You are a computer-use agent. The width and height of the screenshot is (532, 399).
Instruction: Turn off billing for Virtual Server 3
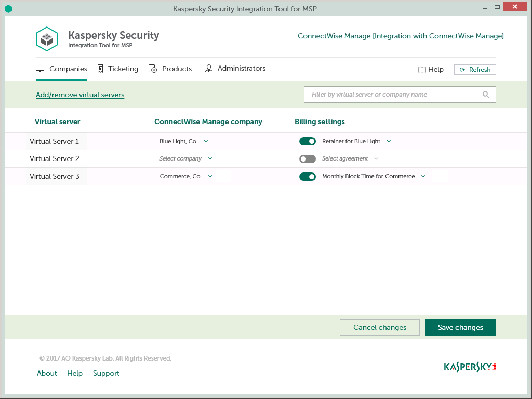pyautogui.click(x=308, y=176)
